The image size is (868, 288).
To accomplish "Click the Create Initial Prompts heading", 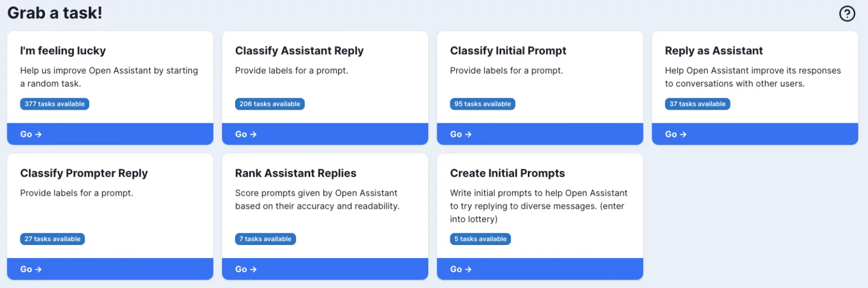I will point(507,173).
